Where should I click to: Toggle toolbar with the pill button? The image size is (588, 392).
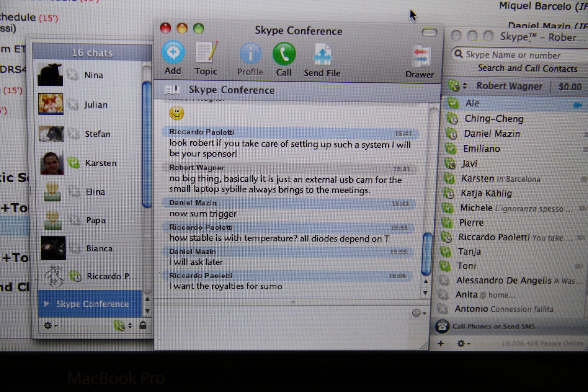pos(429,33)
